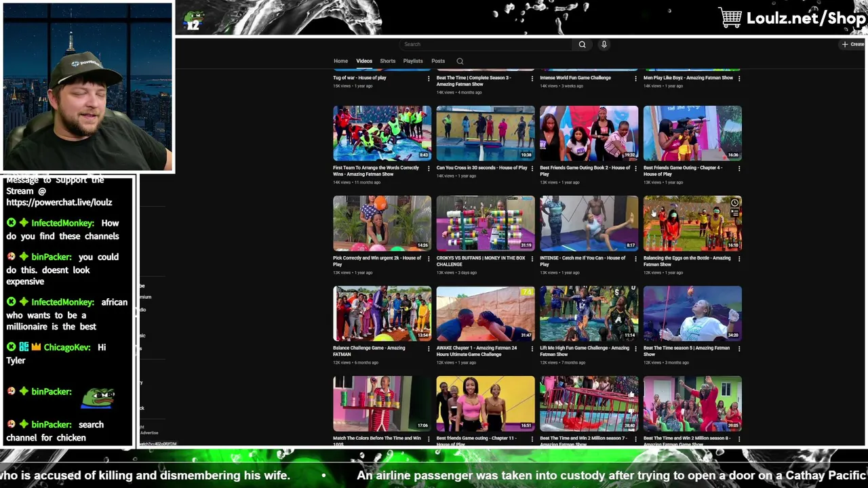Click InfectedMonkey username asking about channels
The height and width of the screenshot is (488, 868).
point(62,223)
